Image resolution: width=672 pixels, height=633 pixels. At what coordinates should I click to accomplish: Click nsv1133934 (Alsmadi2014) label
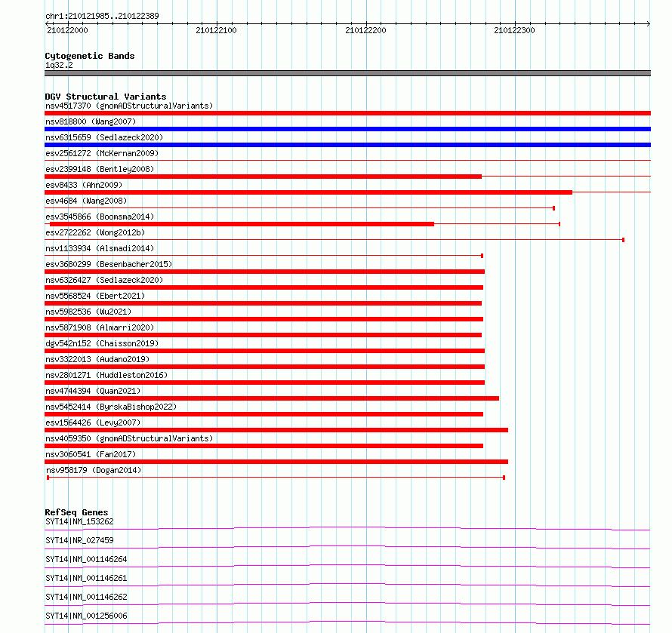(100, 248)
